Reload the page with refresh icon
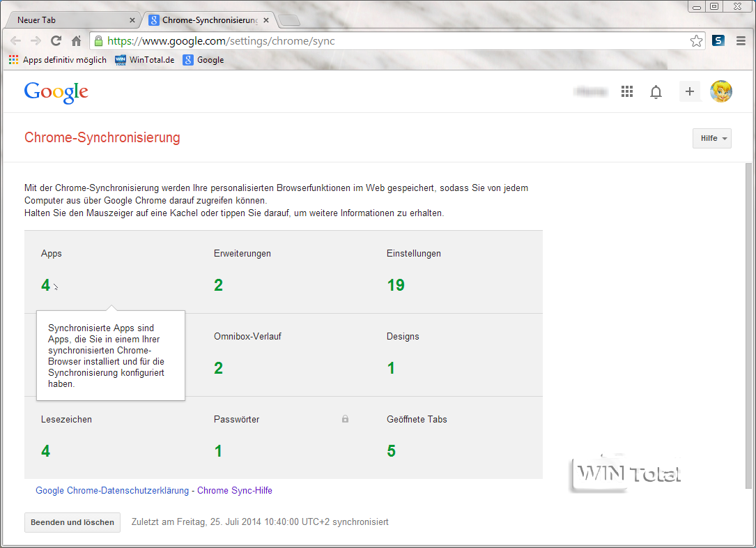 click(56, 41)
